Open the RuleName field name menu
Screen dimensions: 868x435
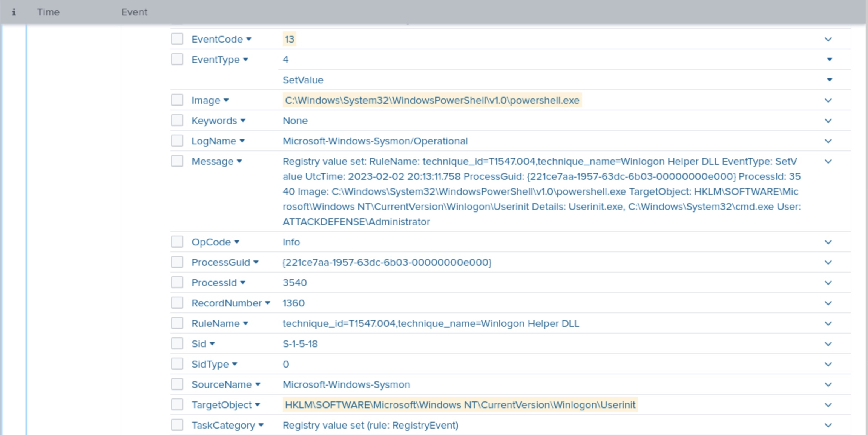pos(220,323)
